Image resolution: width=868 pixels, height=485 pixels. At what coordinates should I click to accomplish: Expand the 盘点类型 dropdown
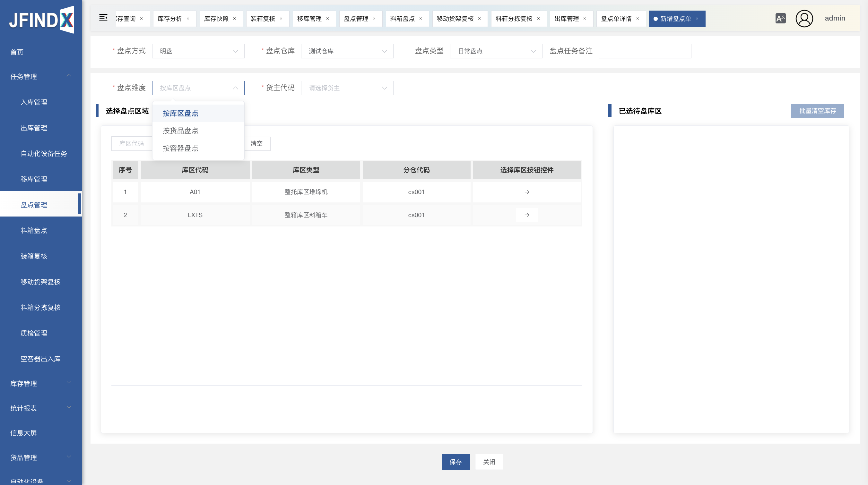(x=496, y=51)
